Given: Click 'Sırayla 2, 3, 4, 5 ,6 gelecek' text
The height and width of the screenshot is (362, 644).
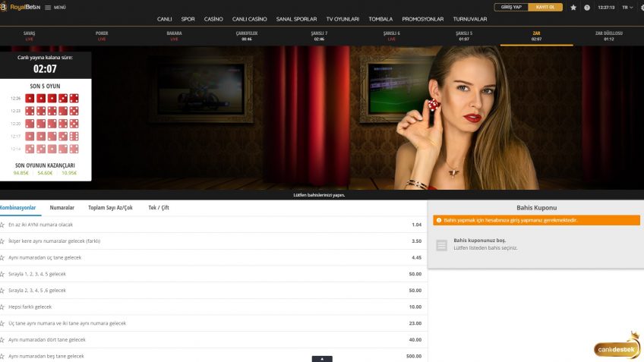Looking at the screenshot, I should click(37, 290).
